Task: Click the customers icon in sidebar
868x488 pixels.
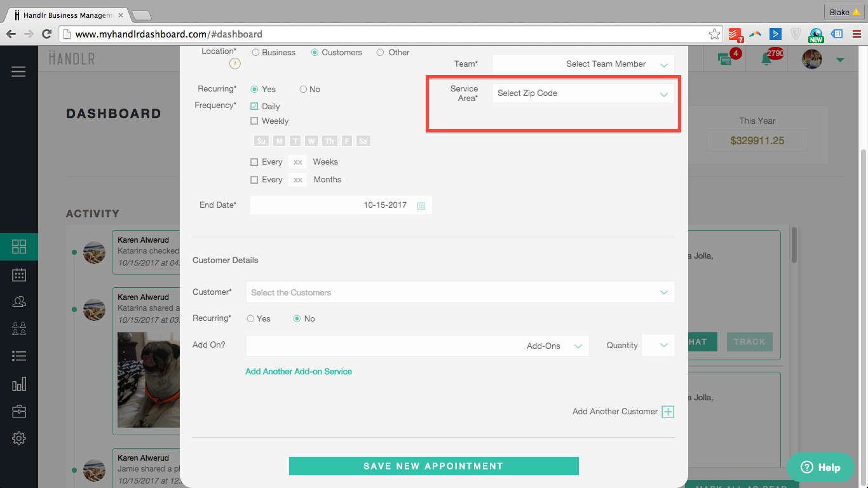Action: [x=19, y=301]
